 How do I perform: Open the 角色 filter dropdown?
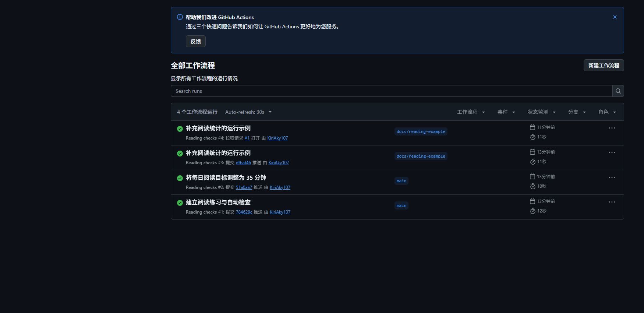[x=607, y=112]
